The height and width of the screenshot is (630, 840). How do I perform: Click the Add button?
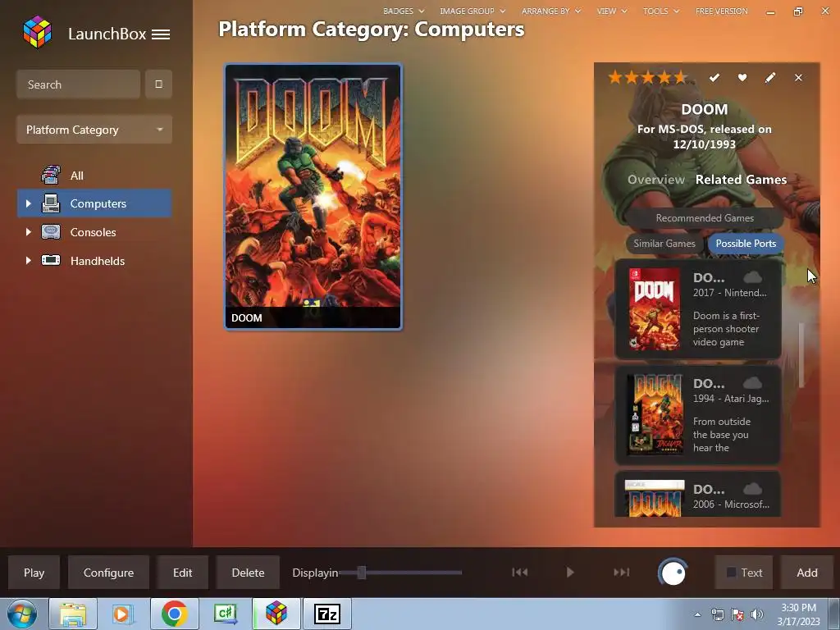tap(807, 573)
